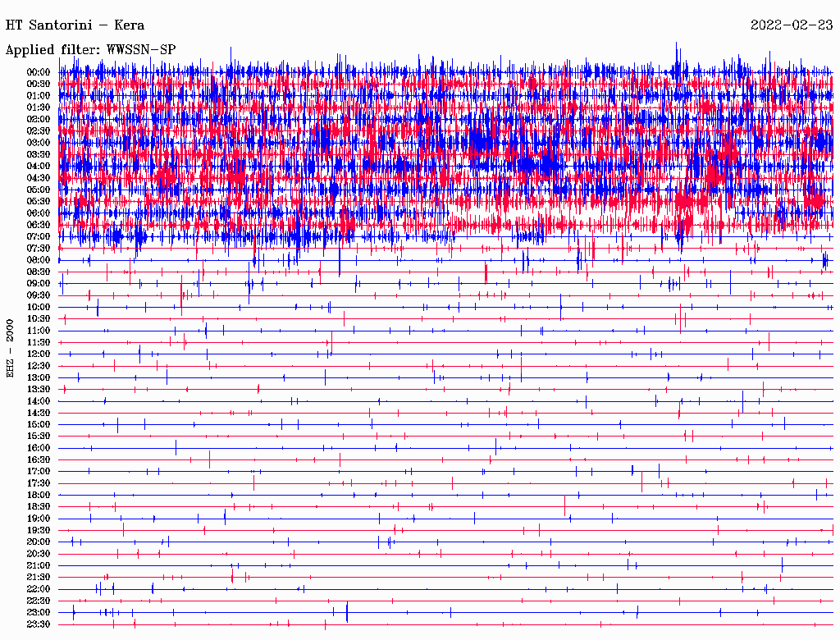The height and width of the screenshot is (640, 840).
Task: Select the 06:00 time label
Action: (x=39, y=213)
